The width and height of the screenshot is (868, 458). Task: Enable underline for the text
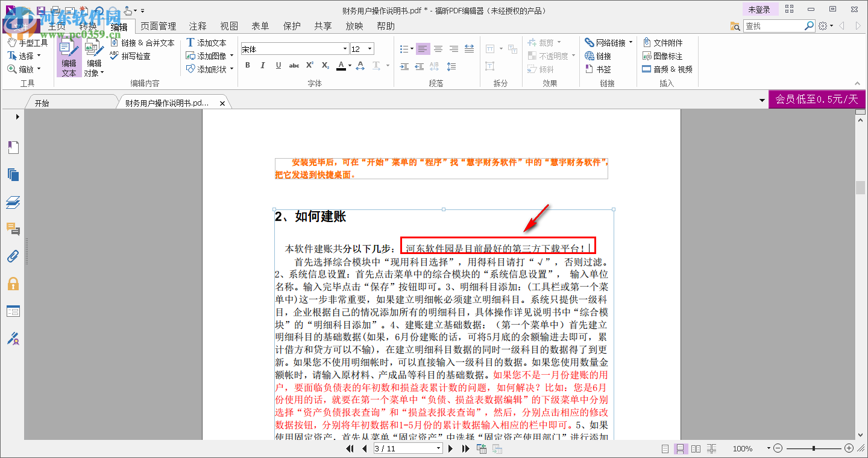pyautogui.click(x=278, y=66)
